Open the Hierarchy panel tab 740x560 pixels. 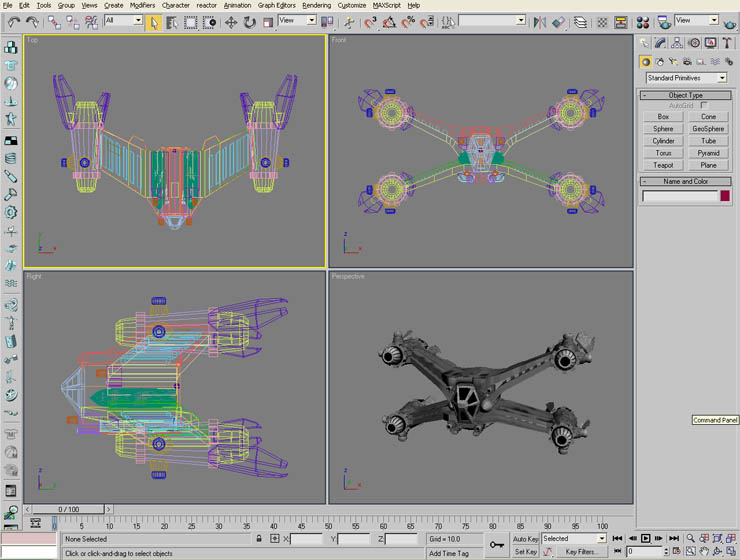point(677,43)
